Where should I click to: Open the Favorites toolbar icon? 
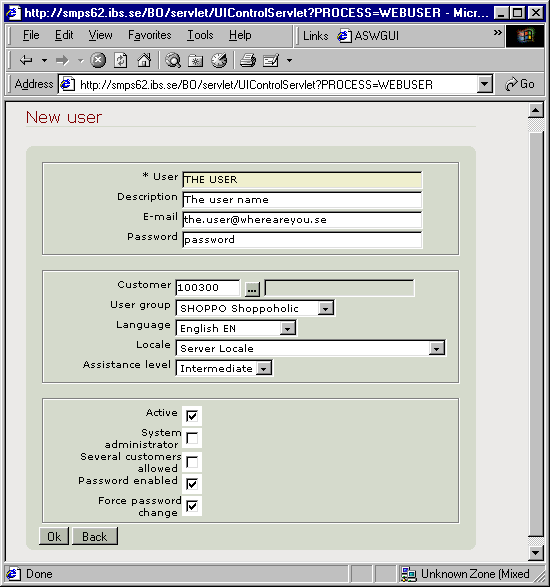pos(195,60)
